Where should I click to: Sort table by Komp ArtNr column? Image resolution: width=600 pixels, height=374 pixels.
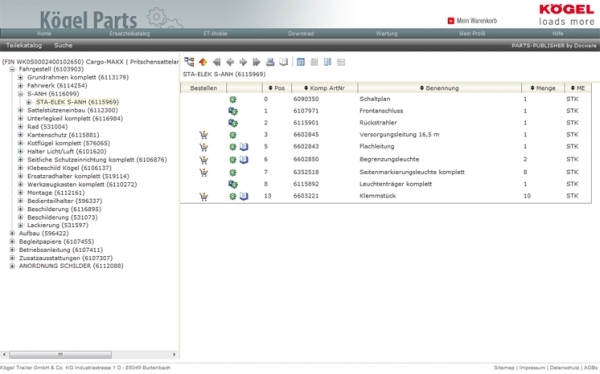click(x=324, y=88)
